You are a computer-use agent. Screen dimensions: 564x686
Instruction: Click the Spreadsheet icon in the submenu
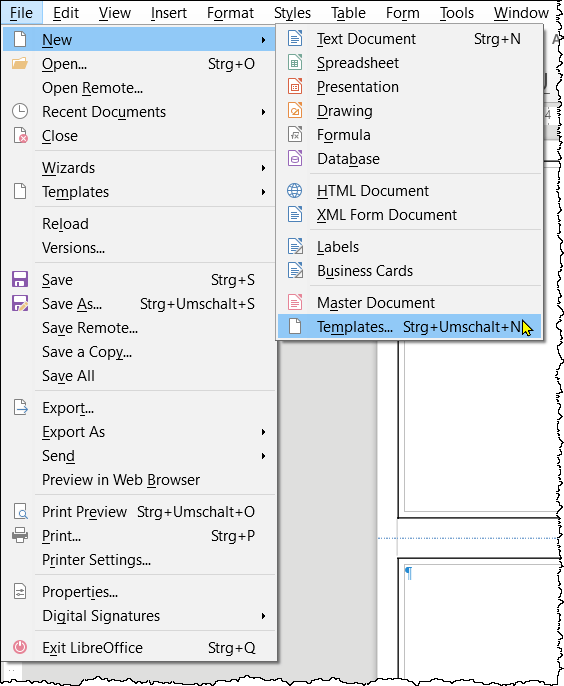(x=295, y=63)
